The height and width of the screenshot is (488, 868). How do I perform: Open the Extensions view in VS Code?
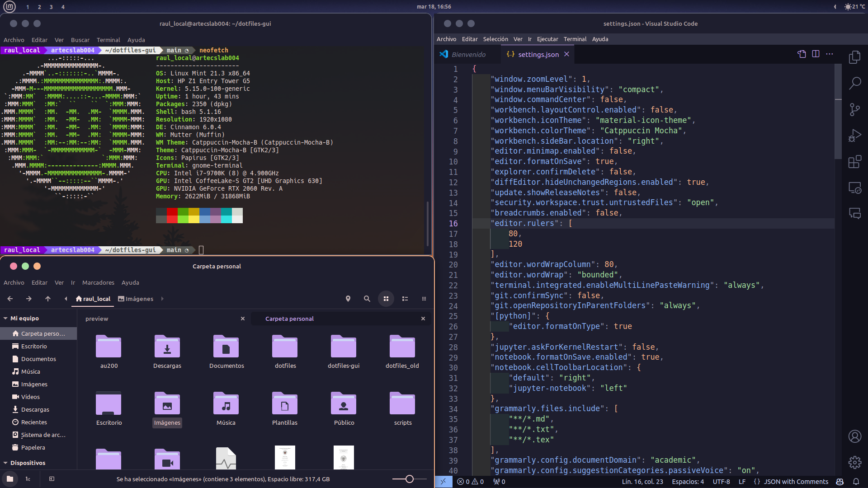[x=854, y=162]
